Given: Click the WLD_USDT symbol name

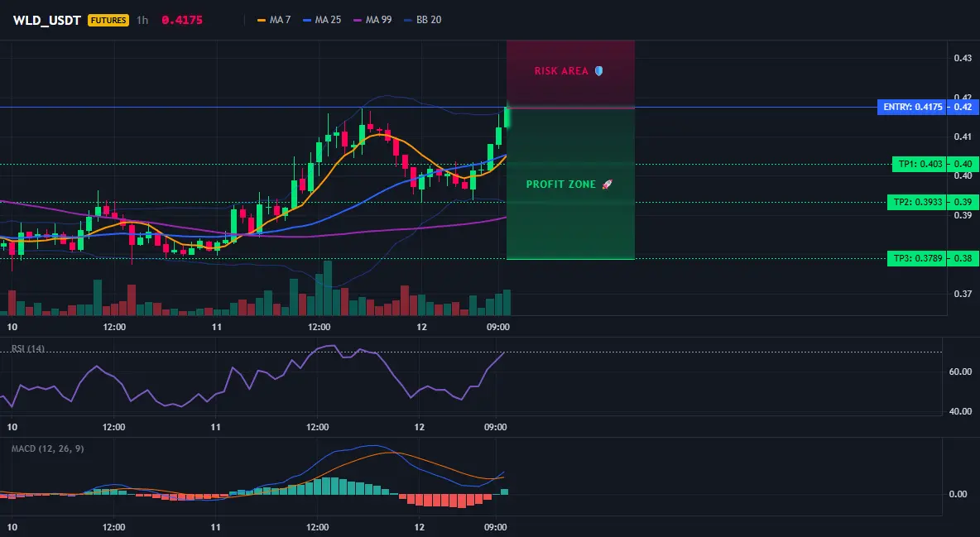Looking at the screenshot, I should (x=47, y=20).
